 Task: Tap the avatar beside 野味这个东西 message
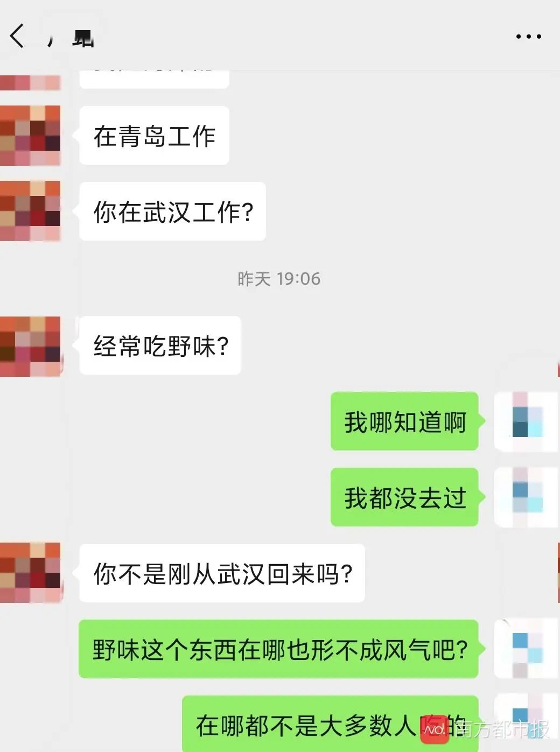pyautogui.click(x=526, y=649)
